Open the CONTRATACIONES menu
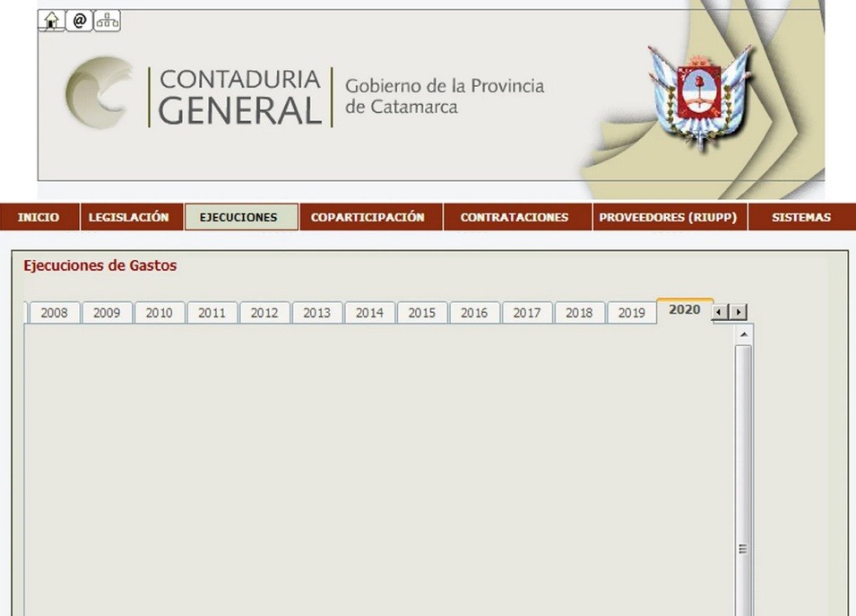Image resolution: width=856 pixels, height=616 pixels. pos(514,217)
